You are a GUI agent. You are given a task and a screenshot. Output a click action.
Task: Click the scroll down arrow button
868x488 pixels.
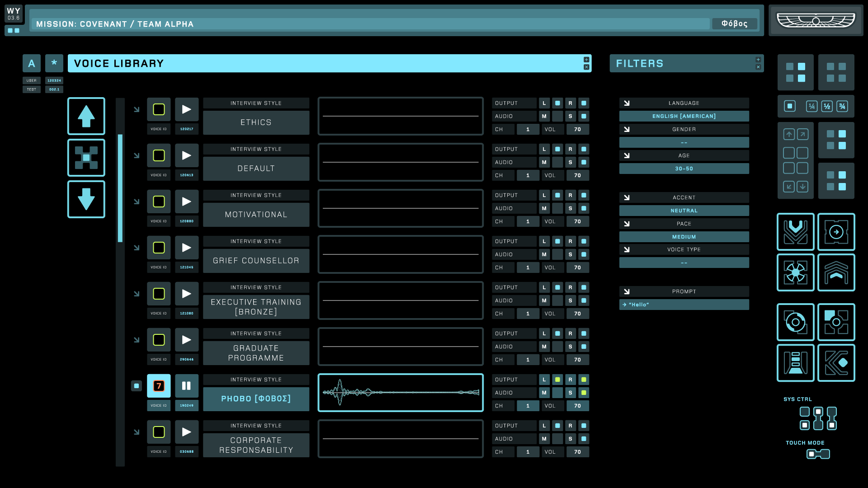click(86, 199)
